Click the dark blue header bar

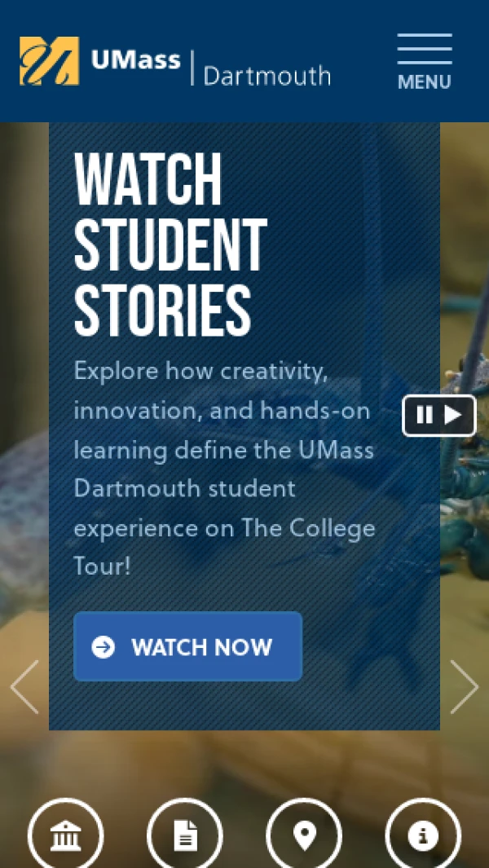coord(244,61)
